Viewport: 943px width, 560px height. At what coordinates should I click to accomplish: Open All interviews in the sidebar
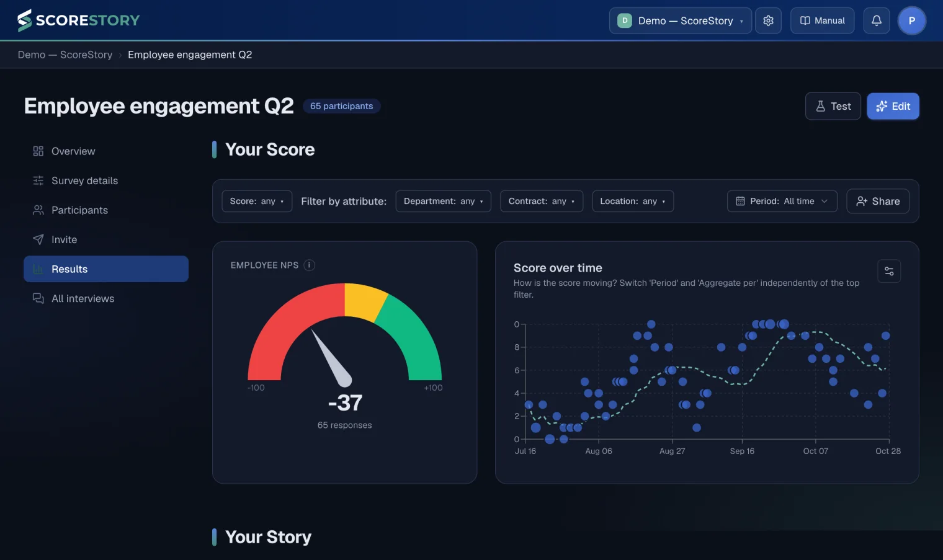(x=106, y=298)
